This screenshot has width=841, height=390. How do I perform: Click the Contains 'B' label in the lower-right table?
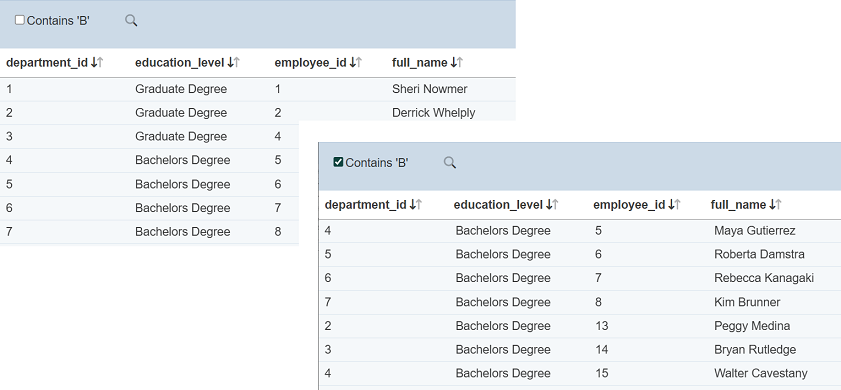pos(377,163)
